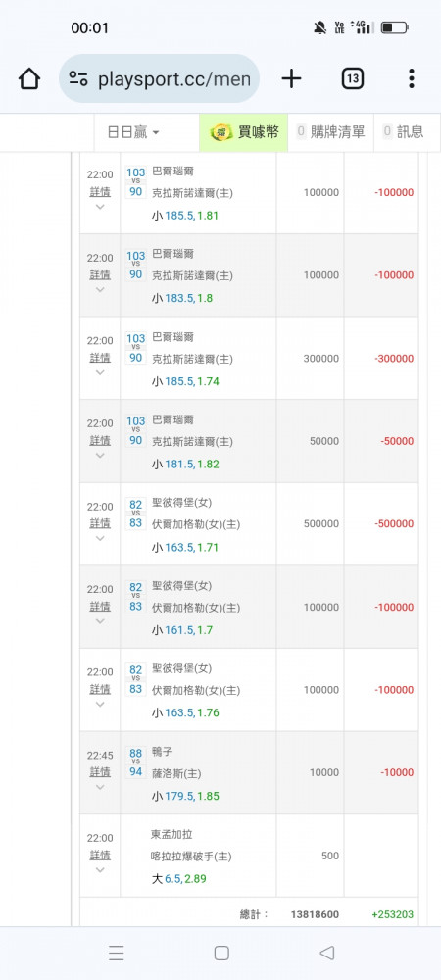
Task: Tap the 103 vs 90 score box of first row
Action: tap(135, 182)
